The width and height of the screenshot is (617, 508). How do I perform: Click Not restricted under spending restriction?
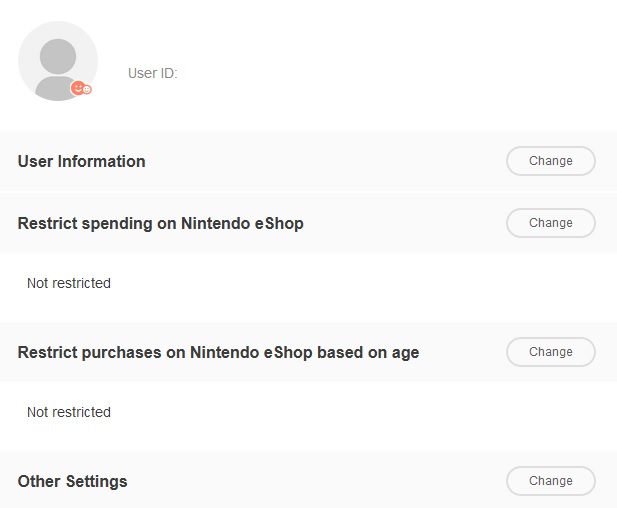69,283
